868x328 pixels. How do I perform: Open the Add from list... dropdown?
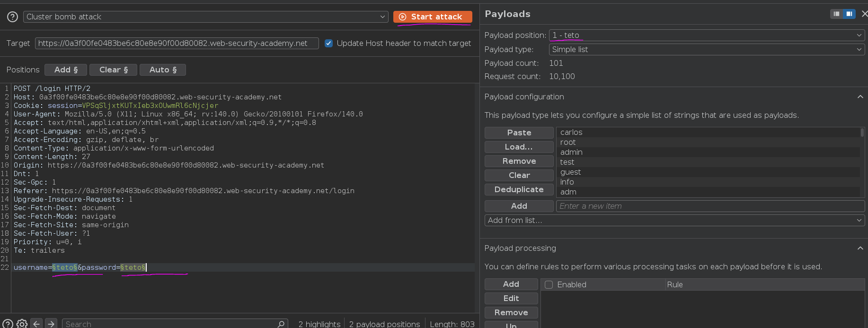coord(674,221)
